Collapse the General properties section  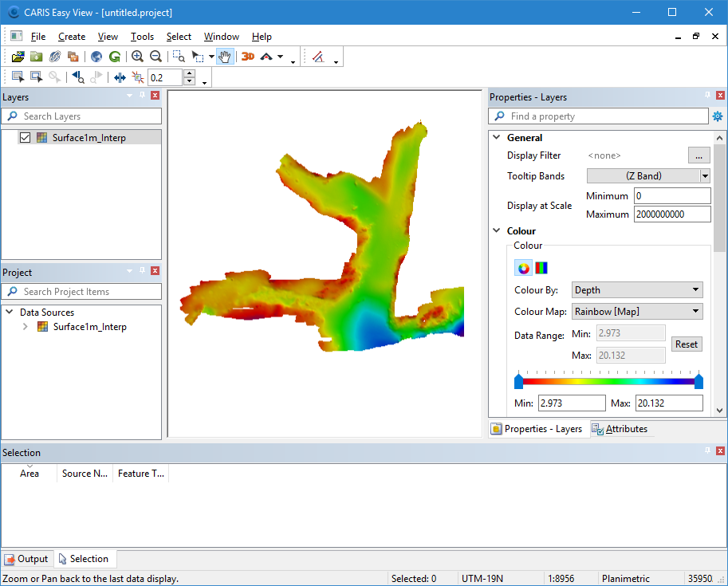coord(497,138)
